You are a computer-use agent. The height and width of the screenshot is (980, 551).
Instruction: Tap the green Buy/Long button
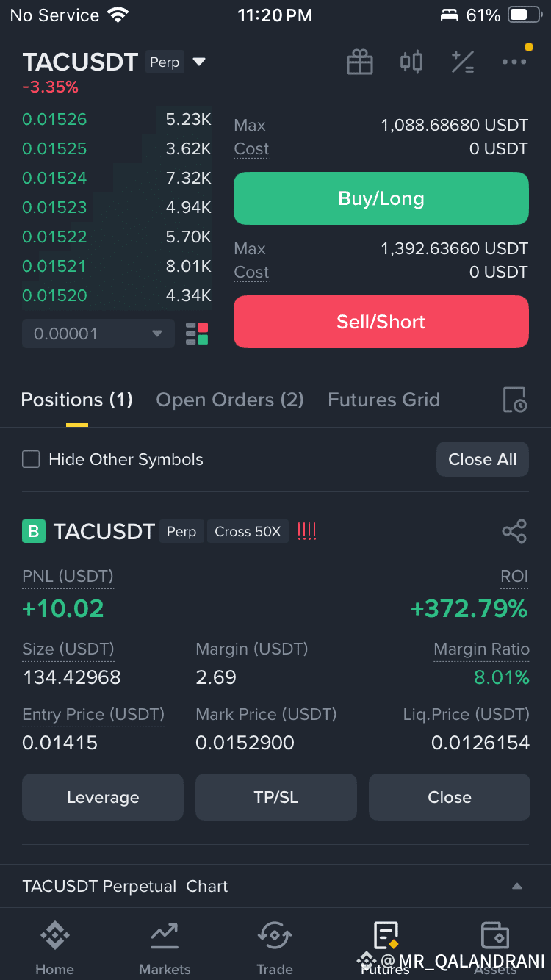(381, 198)
